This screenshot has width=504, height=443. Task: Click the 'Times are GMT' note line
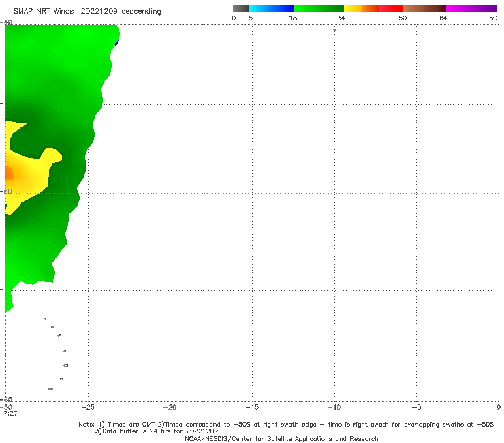286,425
